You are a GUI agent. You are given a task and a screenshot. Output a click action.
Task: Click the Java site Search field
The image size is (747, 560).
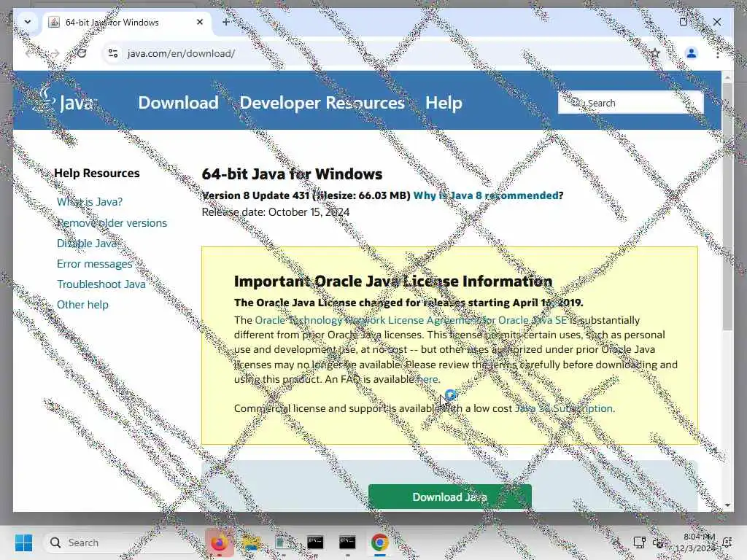point(630,102)
